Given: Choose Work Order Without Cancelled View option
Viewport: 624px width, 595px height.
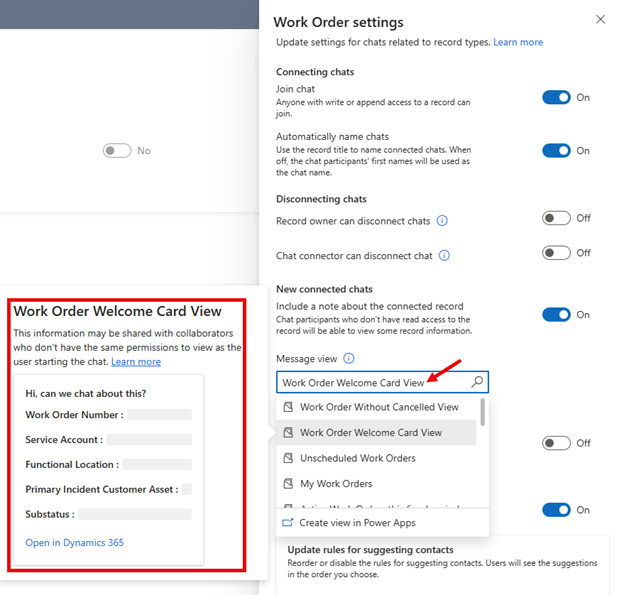Looking at the screenshot, I should (x=379, y=408).
